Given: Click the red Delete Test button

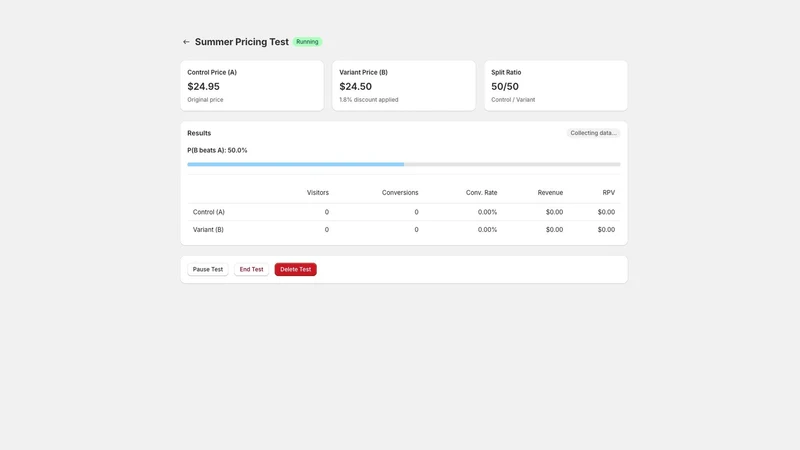Looking at the screenshot, I should tap(295, 269).
